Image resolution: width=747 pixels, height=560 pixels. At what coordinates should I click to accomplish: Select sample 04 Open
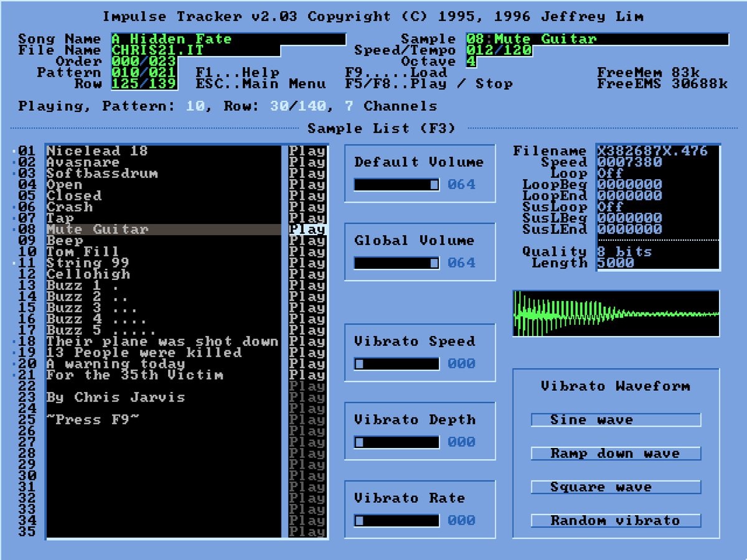(x=164, y=185)
